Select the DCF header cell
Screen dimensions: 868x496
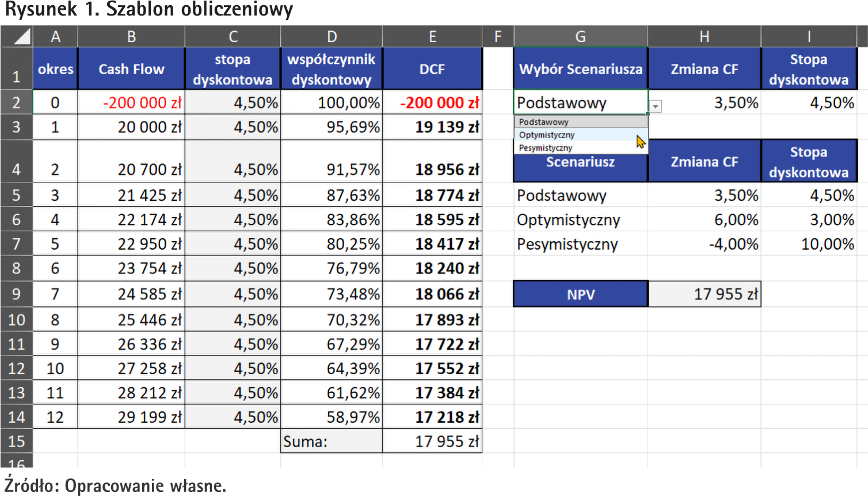coord(432,69)
